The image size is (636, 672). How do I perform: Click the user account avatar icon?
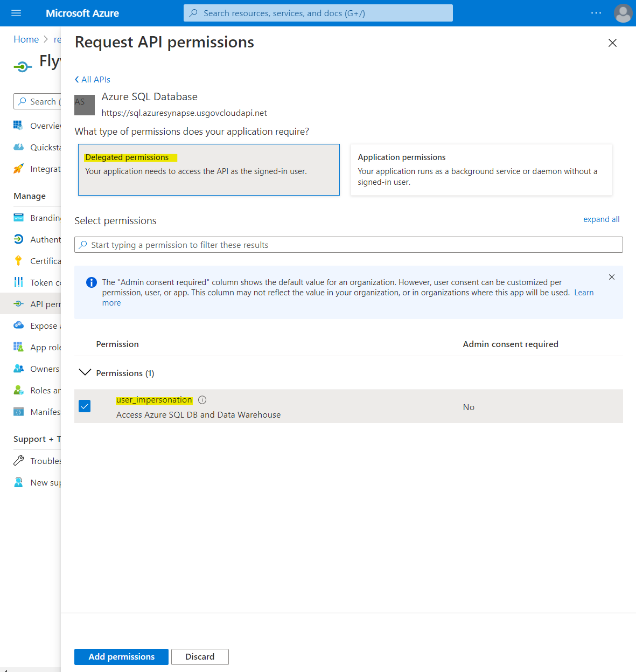click(x=623, y=13)
